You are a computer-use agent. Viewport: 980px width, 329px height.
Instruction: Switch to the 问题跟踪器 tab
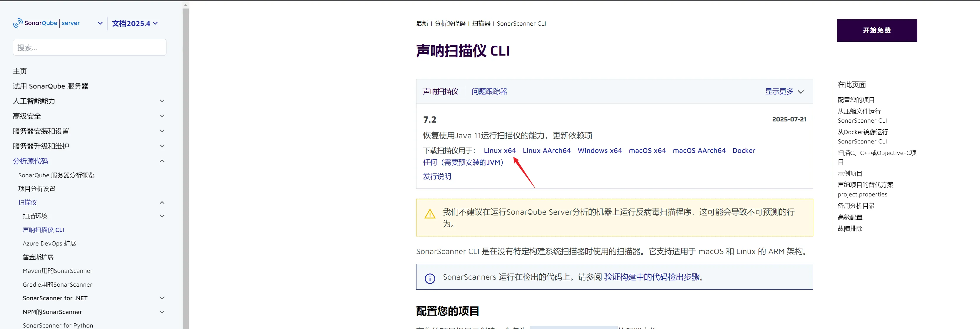pyautogui.click(x=489, y=92)
